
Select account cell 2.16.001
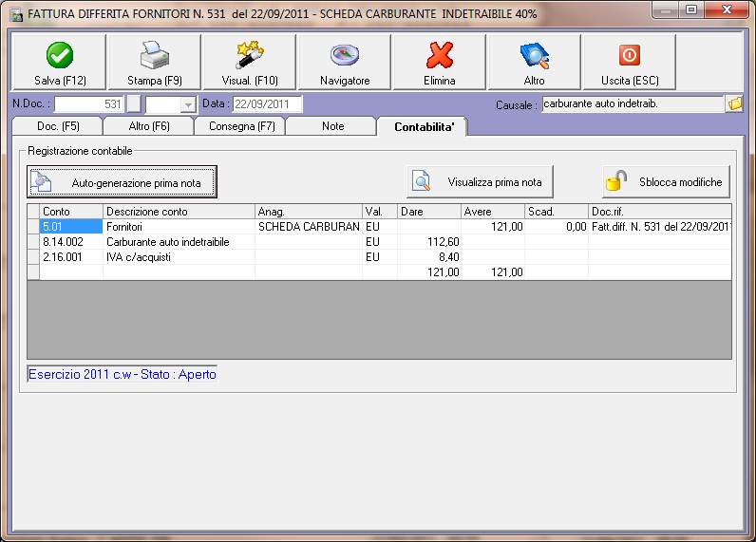click(71, 257)
